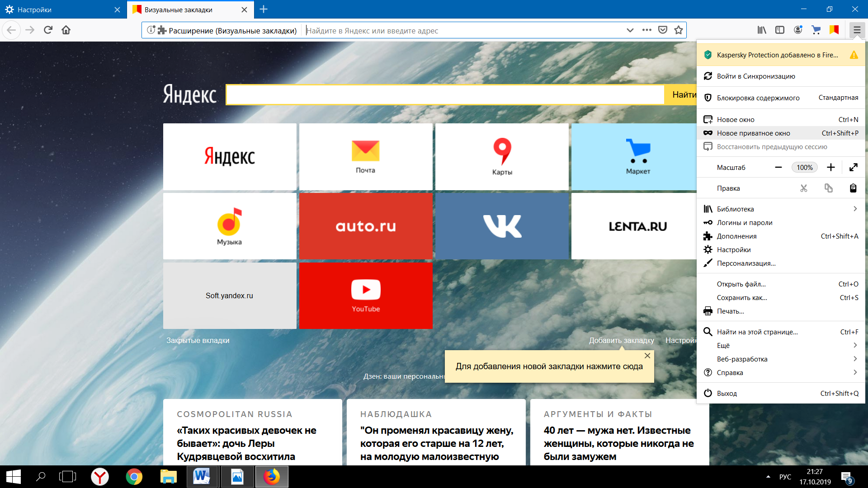868x488 pixels.
Task: Click zoom out minus in menu
Action: click(778, 168)
